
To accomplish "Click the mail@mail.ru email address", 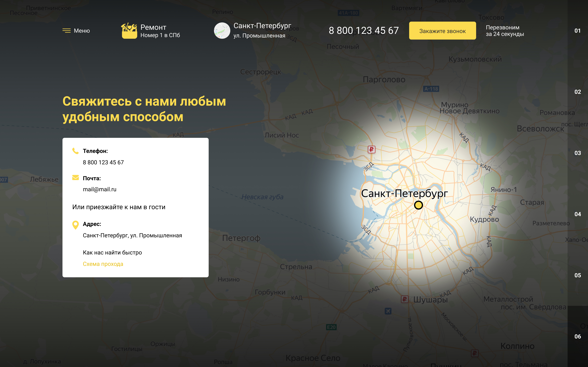I will point(100,189).
